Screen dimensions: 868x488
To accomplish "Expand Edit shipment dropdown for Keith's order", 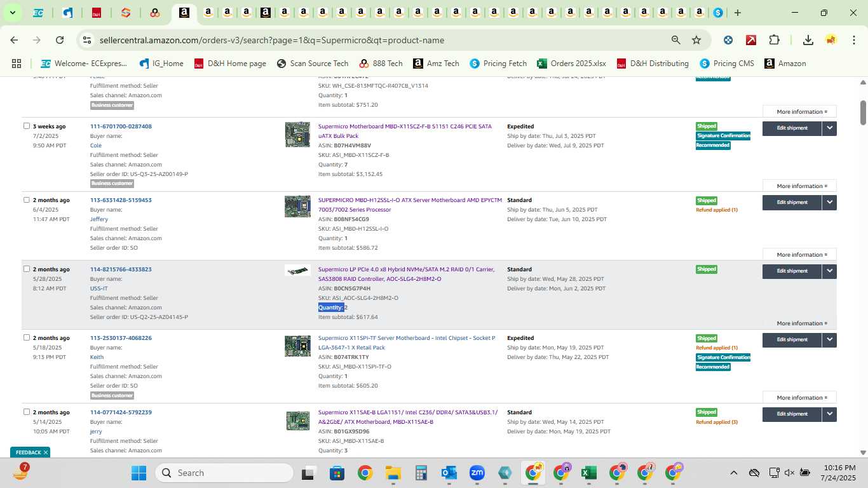I will [x=829, y=340].
